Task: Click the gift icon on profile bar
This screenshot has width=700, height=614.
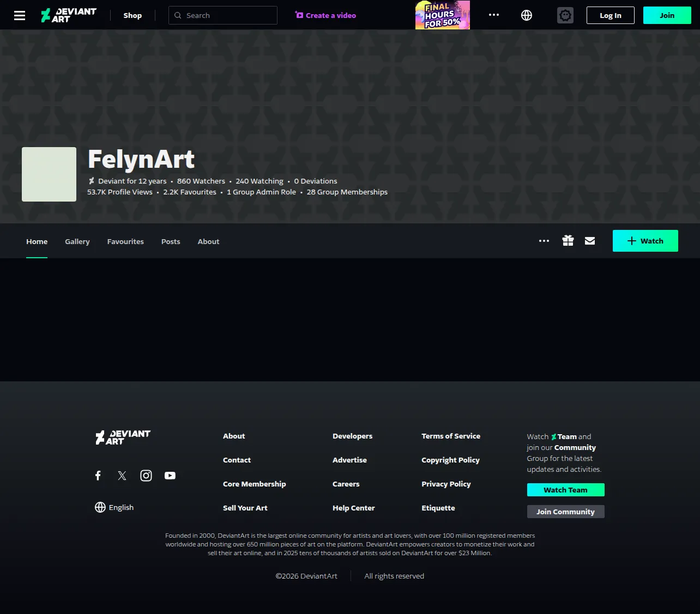Action: 568,241
